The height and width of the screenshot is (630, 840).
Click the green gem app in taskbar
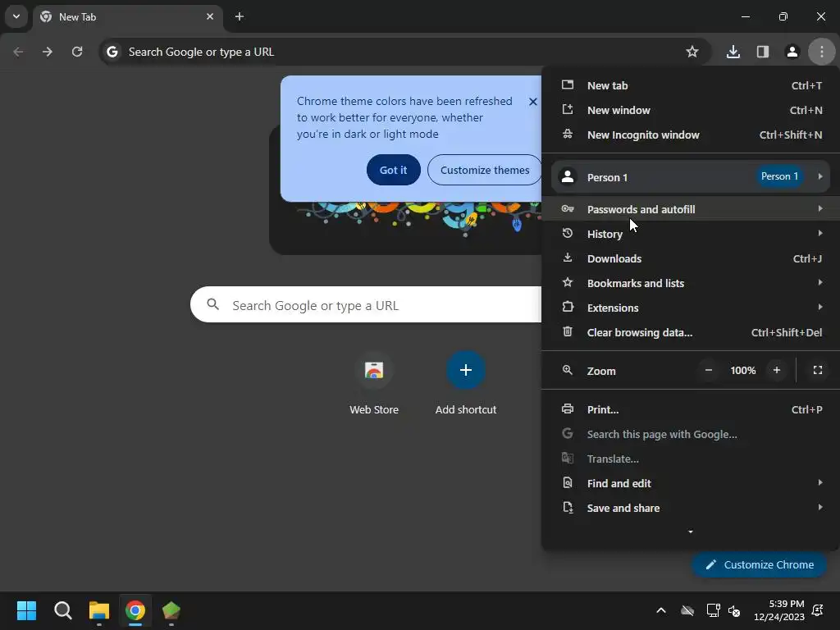click(171, 610)
